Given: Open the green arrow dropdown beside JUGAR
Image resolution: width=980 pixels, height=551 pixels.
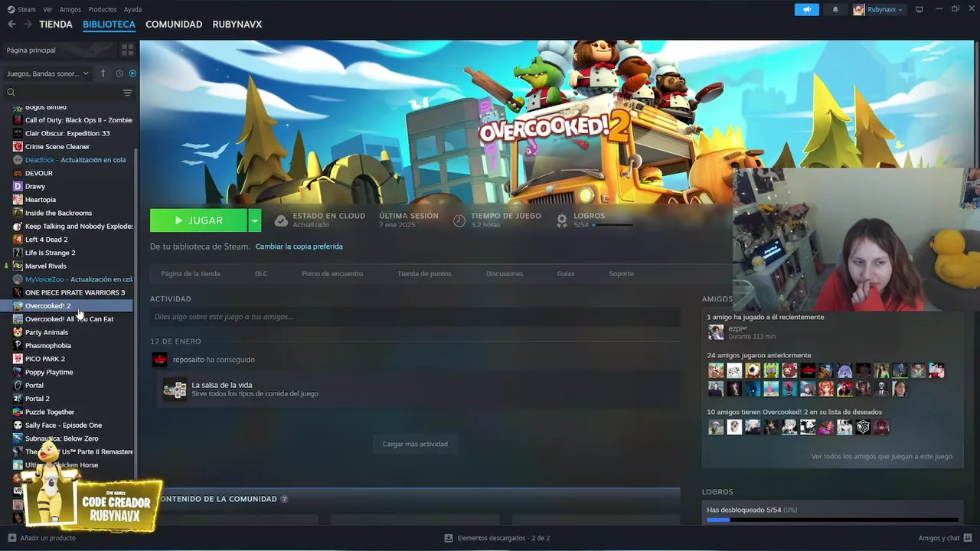Looking at the screenshot, I should coord(255,220).
